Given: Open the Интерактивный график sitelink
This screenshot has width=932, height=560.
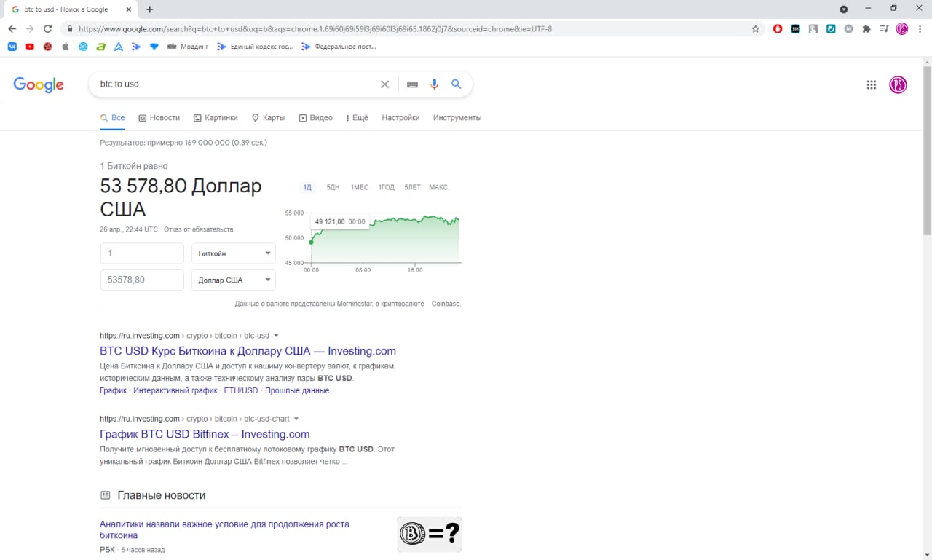Looking at the screenshot, I should point(175,391).
